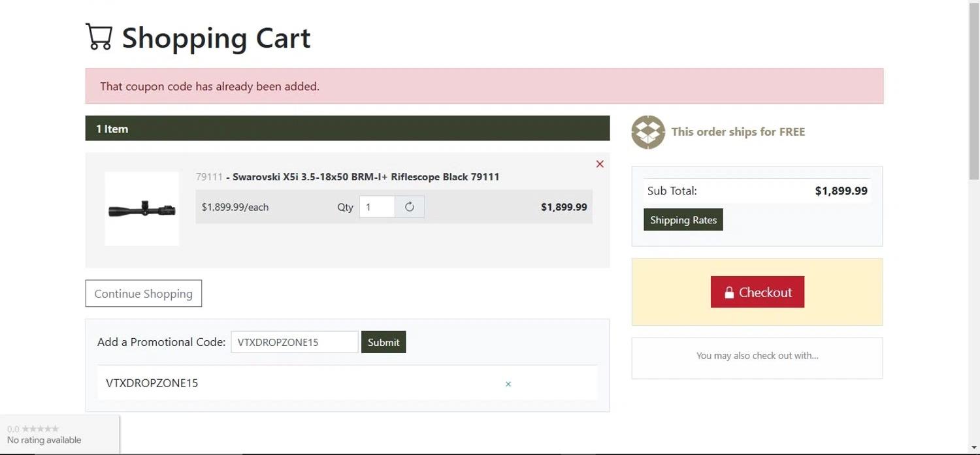
Task: Click the applied code text VTXDROPZONE15
Action: pos(152,383)
